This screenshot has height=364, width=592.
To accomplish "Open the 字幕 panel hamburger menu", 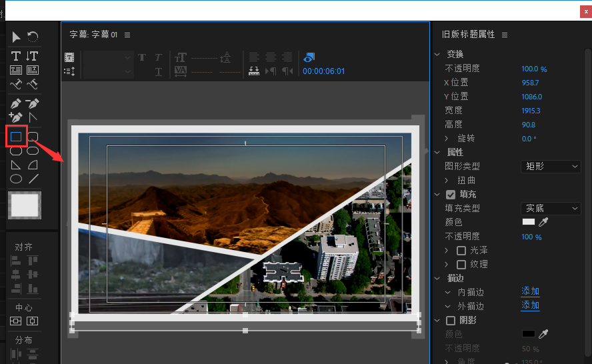I will click(x=127, y=35).
